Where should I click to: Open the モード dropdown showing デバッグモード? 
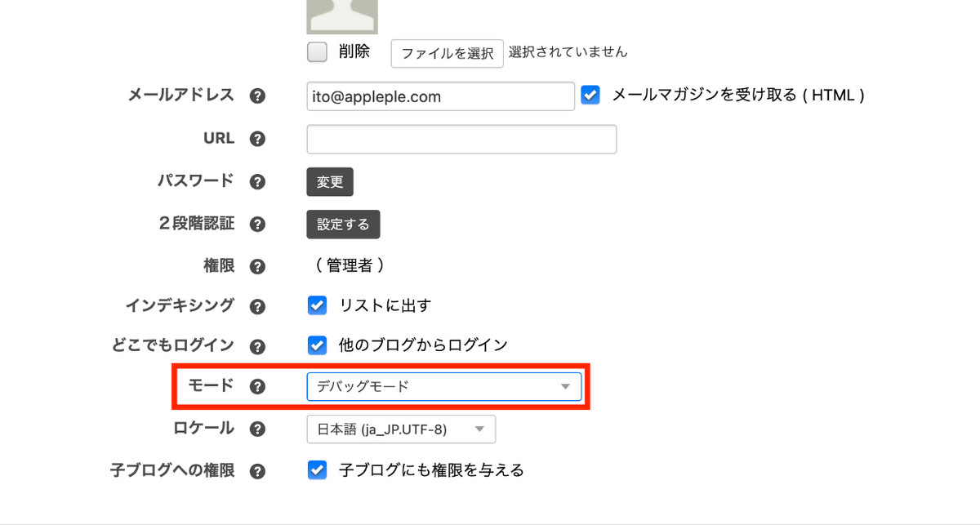[444, 386]
